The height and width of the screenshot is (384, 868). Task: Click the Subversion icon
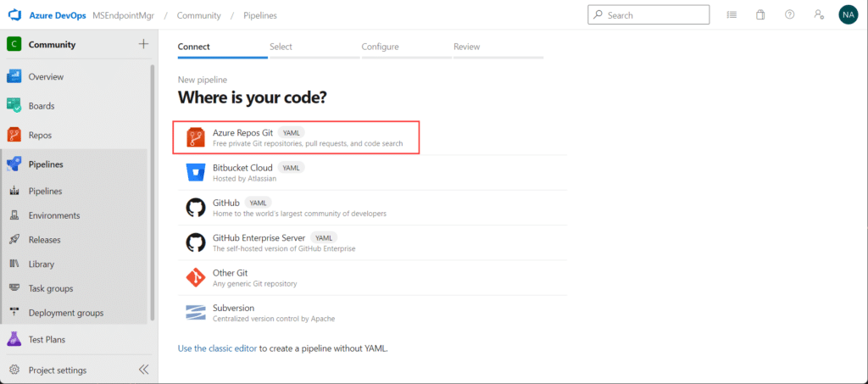[196, 313]
